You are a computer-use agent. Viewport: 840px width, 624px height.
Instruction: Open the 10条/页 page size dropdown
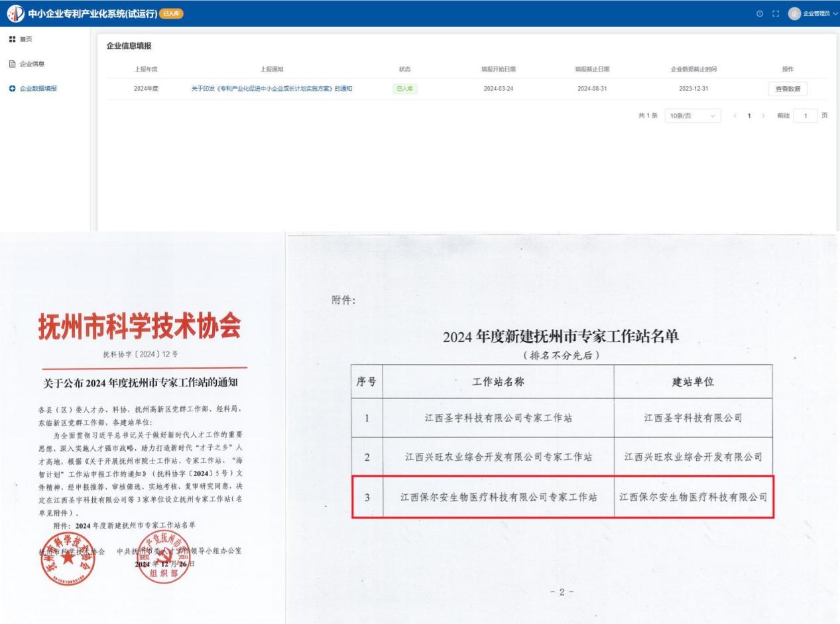pos(693,116)
